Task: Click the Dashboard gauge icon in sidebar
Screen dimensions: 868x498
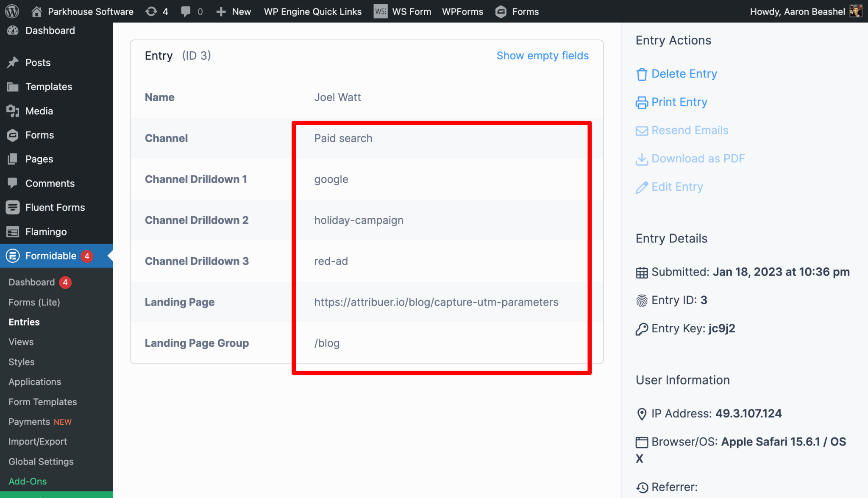Action: [x=13, y=31]
